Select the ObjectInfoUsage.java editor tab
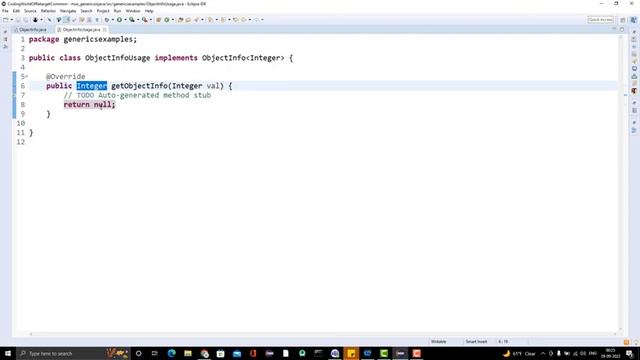The width and height of the screenshot is (640, 360). pyautogui.click(x=81, y=30)
